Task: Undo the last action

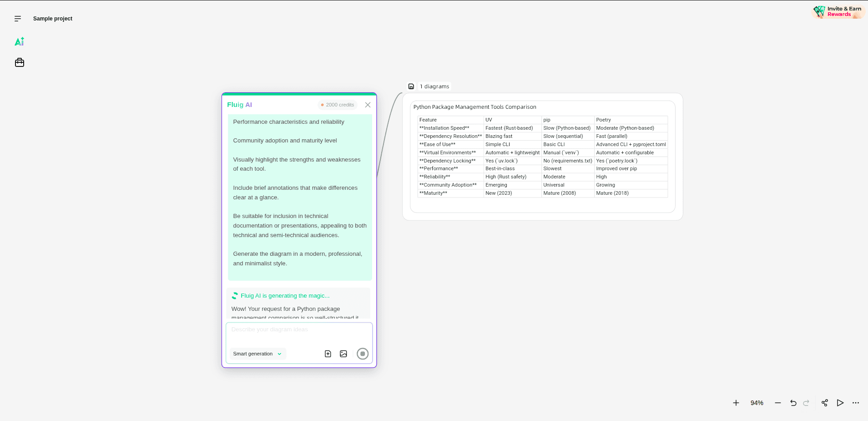Action: (x=793, y=403)
